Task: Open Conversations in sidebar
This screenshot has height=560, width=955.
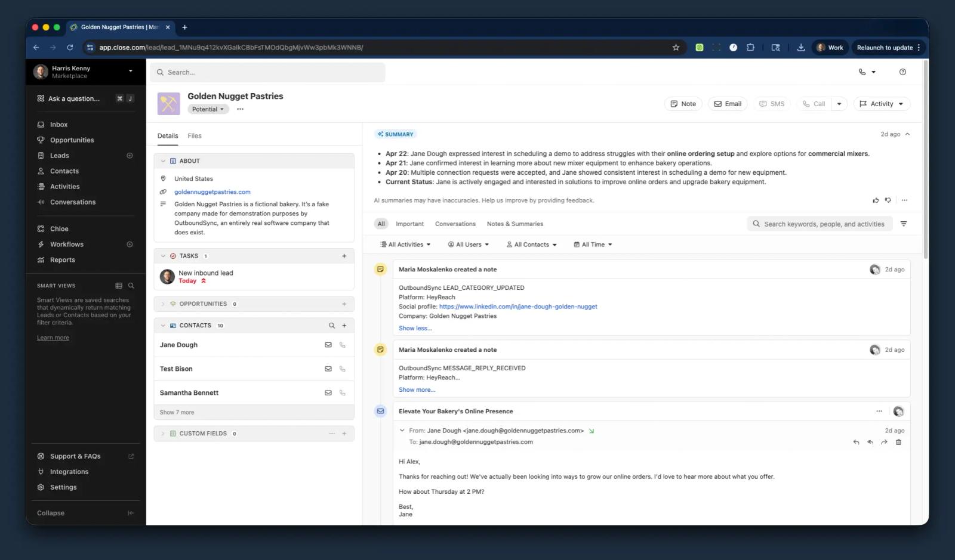Action: click(72, 202)
